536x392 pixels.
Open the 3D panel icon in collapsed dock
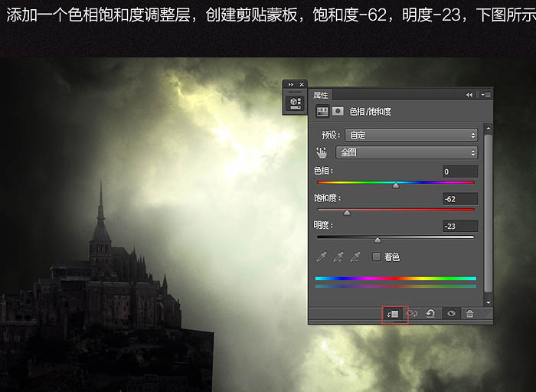click(295, 103)
